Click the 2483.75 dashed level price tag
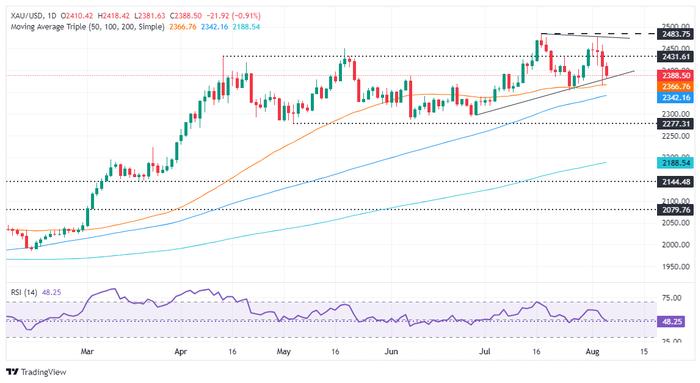 675,34
